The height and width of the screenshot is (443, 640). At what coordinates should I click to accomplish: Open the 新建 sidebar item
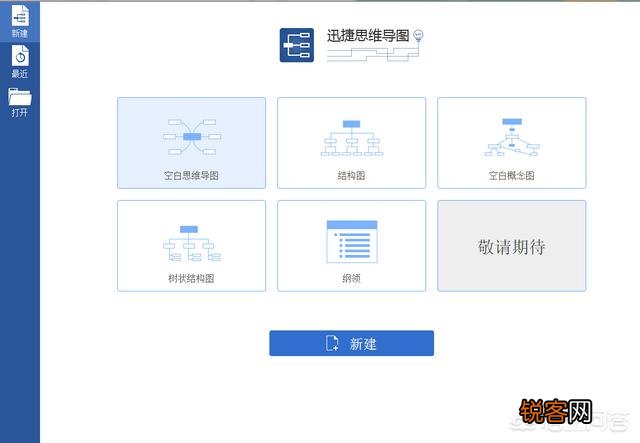(x=20, y=21)
